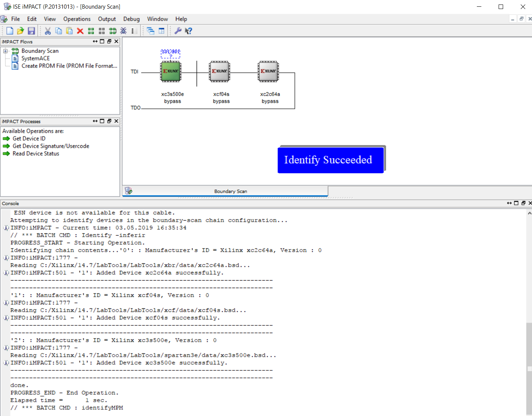Open the Debug menu
This screenshot has width=532, height=416.
(x=131, y=19)
